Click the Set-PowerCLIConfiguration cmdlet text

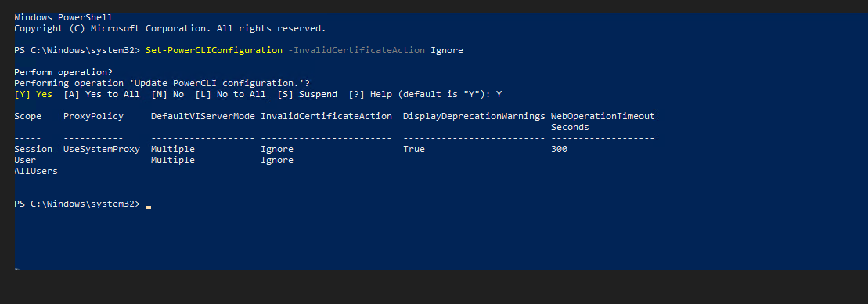pos(214,50)
